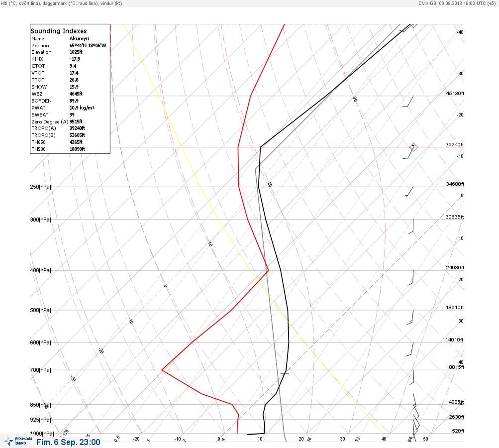Click the 45130ft altitude label
This screenshot has width=499, height=448.
point(455,93)
